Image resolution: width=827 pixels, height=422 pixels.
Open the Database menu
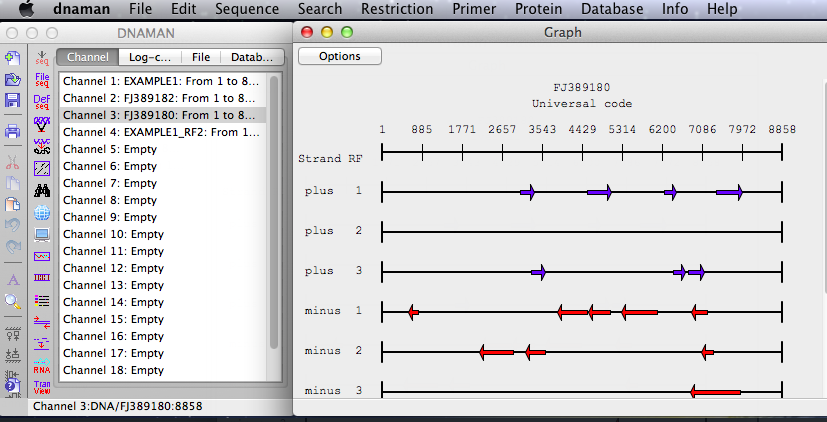[612, 9]
